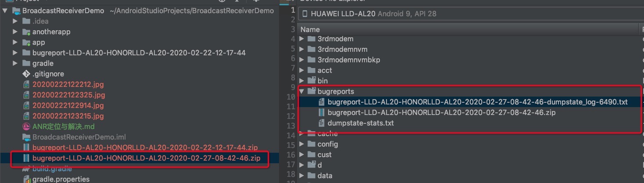Expand the data folder arrow

(x=301, y=176)
